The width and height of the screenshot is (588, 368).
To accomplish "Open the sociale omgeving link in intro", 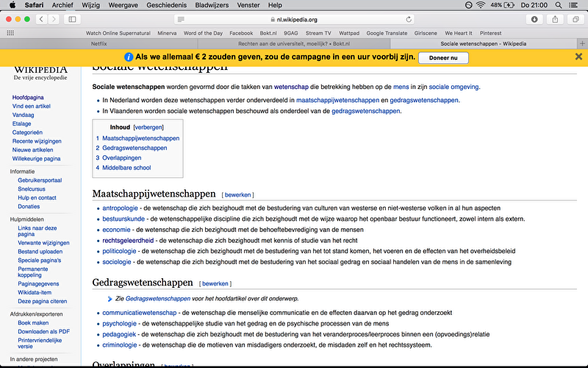I will click(453, 87).
